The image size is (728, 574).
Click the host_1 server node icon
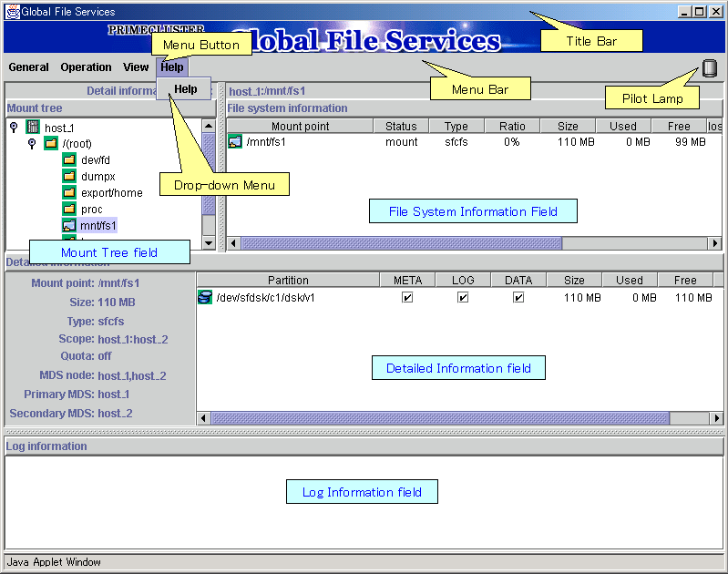pos(33,127)
